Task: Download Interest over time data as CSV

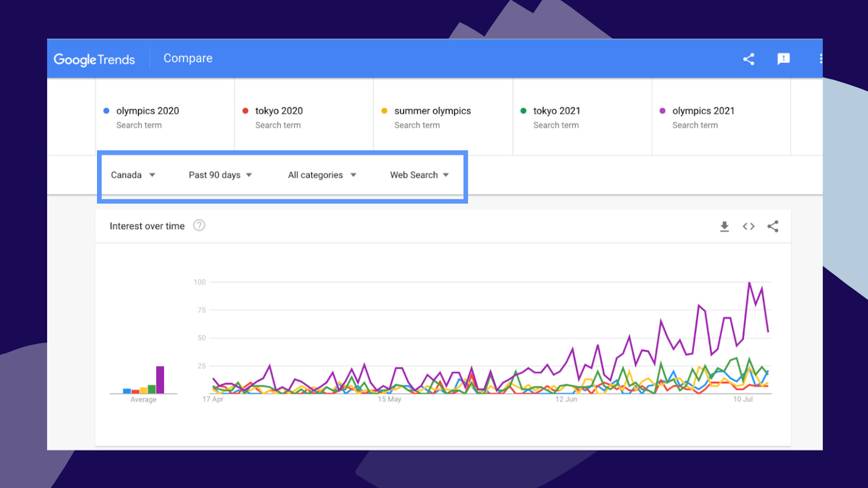Action: (724, 227)
